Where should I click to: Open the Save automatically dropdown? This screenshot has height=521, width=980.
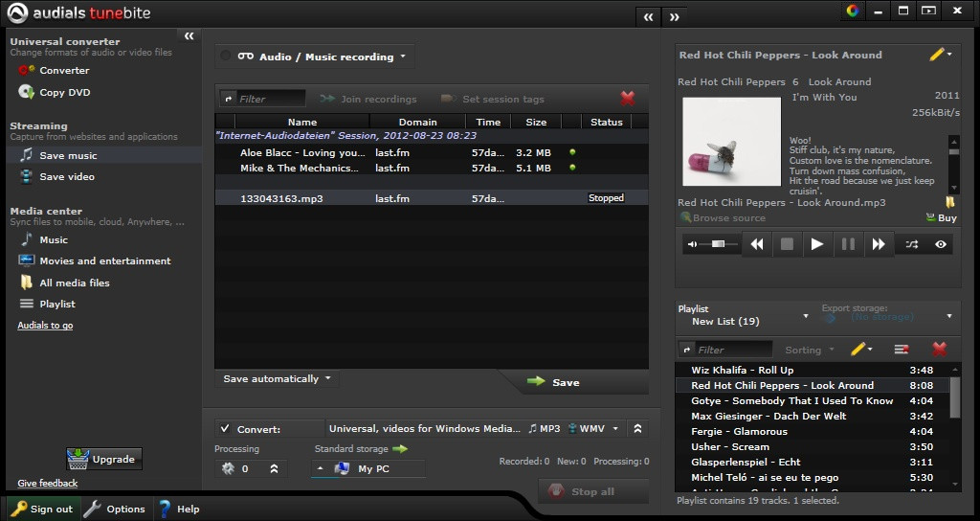277,378
